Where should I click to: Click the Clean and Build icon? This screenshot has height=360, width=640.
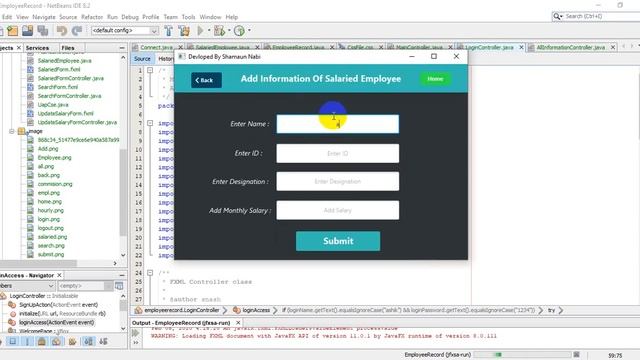pyautogui.click(x=184, y=31)
